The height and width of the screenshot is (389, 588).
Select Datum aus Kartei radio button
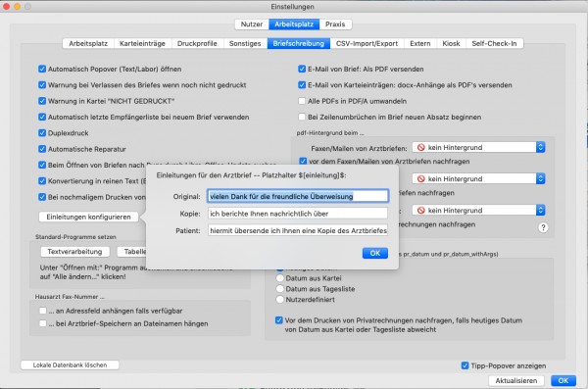point(279,278)
